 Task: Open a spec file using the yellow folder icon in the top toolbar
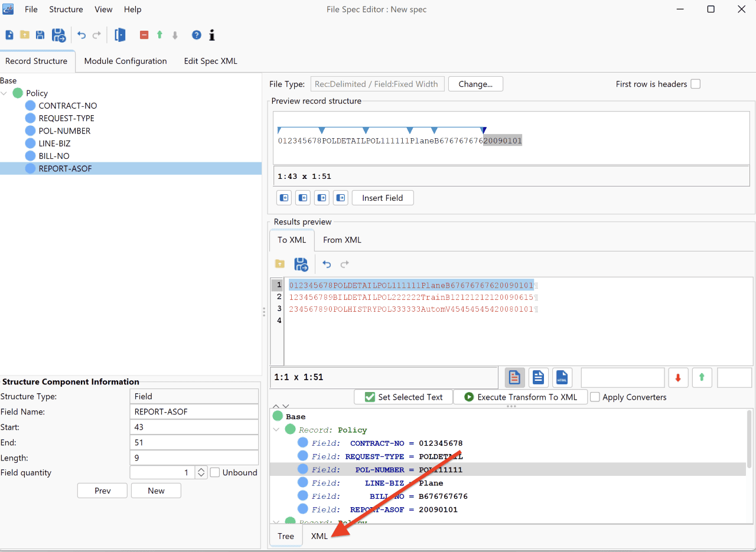[x=25, y=35]
